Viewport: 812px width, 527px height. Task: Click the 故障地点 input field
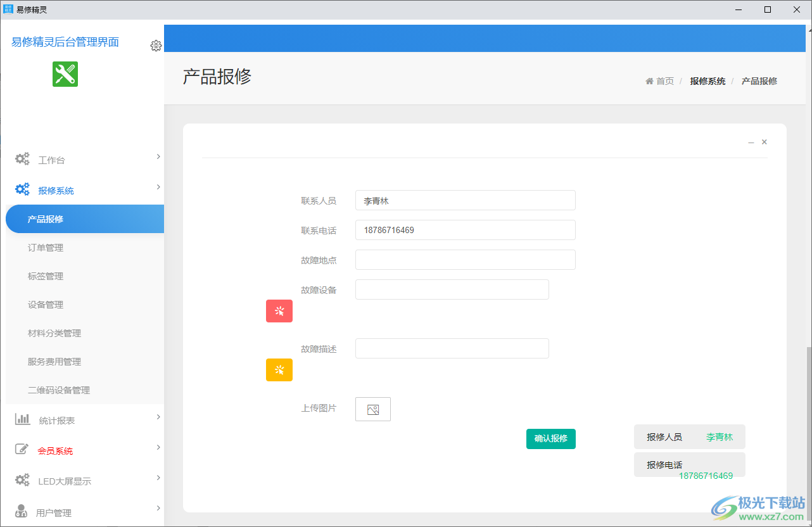coord(465,260)
